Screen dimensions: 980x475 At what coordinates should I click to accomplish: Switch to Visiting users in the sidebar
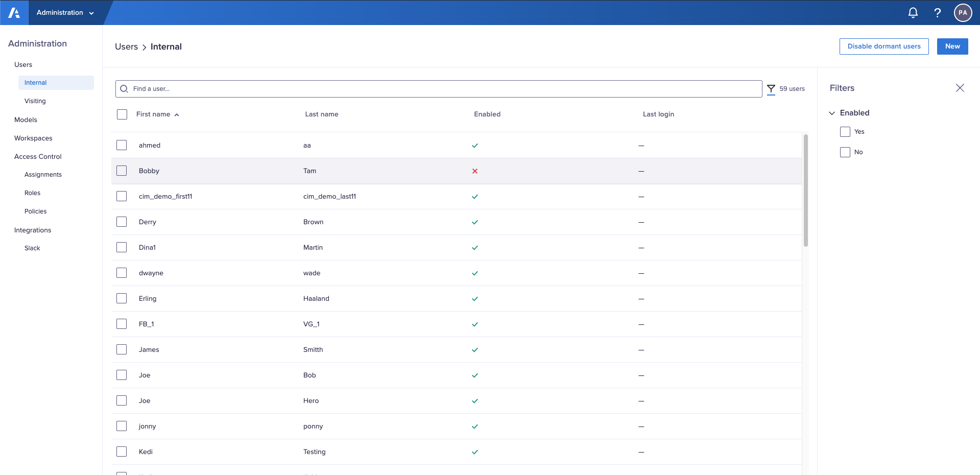pyautogui.click(x=35, y=101)
